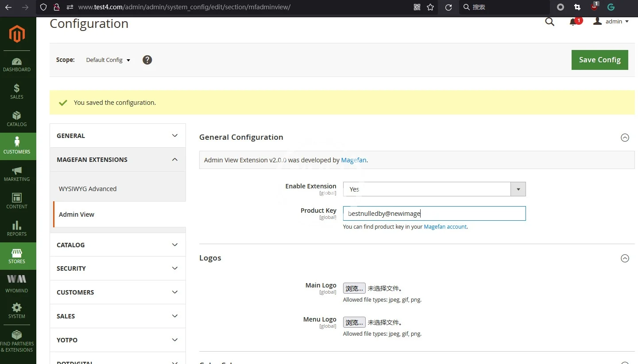The width and height of the screenshot is (638, 364).
Task: Select the Admin View menu item
Action: 77,215
